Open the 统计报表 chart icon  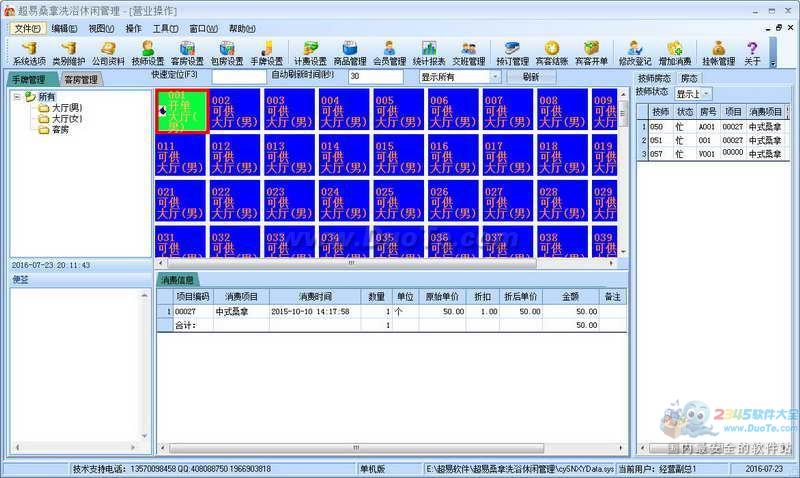tap(429, 54)
